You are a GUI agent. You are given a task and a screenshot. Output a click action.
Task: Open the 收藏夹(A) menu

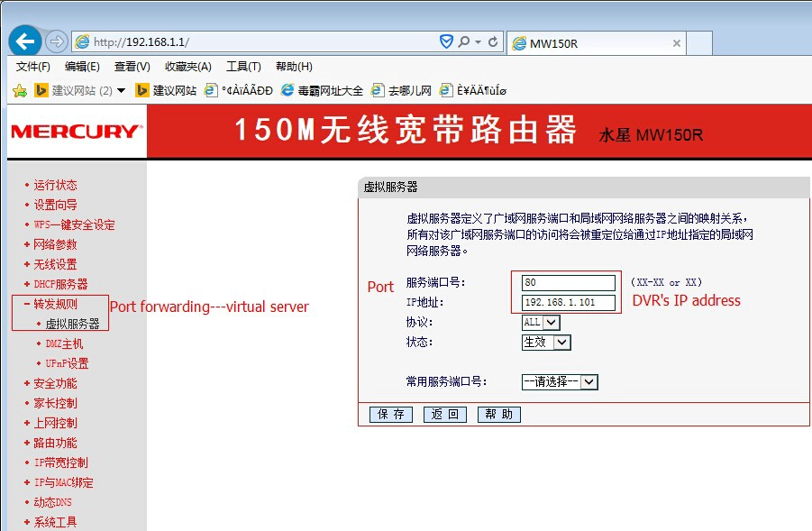(x=188, y=67)
